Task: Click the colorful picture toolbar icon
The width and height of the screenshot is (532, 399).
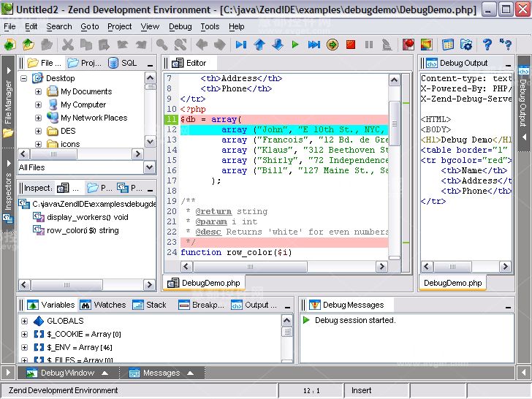Action: coord(427,45)
